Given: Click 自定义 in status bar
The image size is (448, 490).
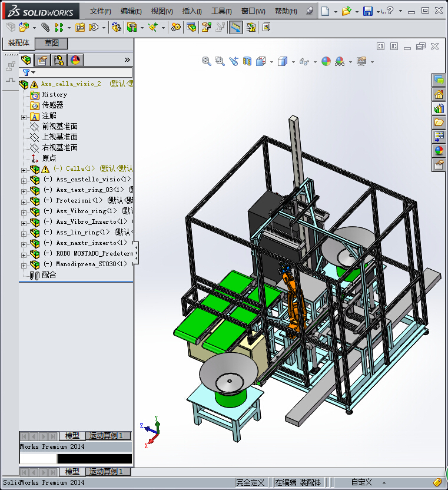Looking at the screenshot, I should tap(361, 482).
